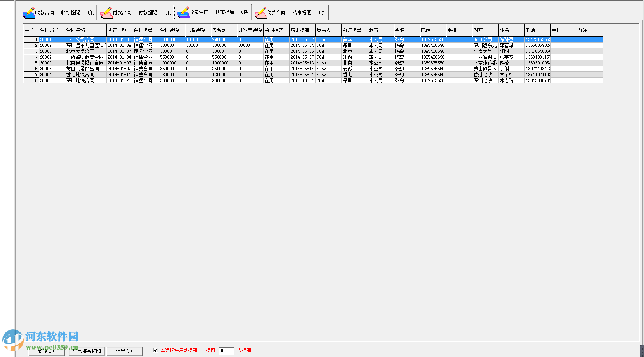Select contract number 20001 cell
This screenshot has width=644, height=357.
52,39
